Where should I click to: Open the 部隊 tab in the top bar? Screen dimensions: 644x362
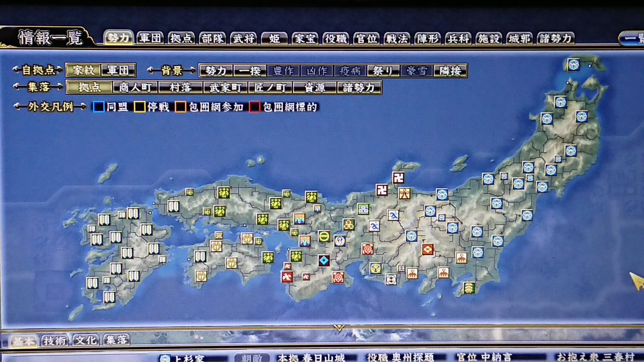213,39
